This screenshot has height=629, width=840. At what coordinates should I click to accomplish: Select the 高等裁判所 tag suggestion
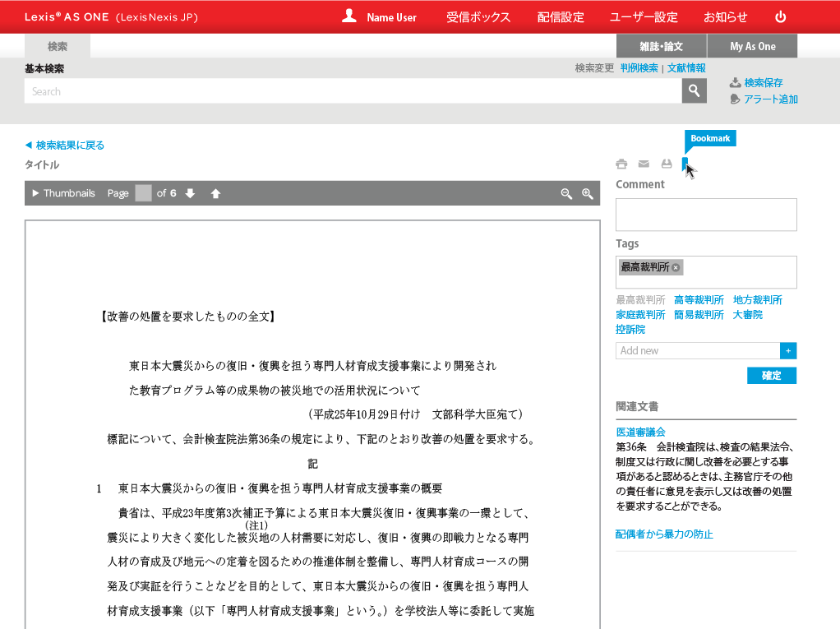(699, 300)
